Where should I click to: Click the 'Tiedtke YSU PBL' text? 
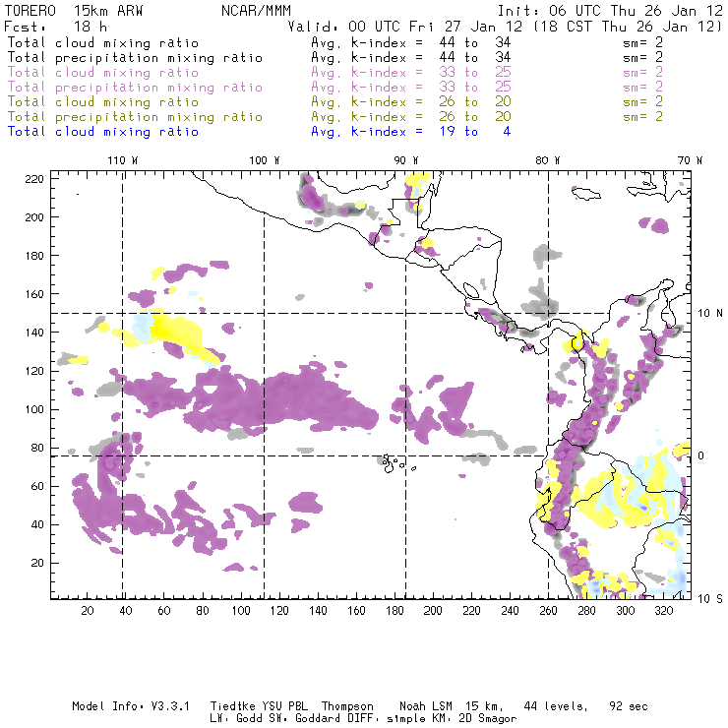(259, 706)
